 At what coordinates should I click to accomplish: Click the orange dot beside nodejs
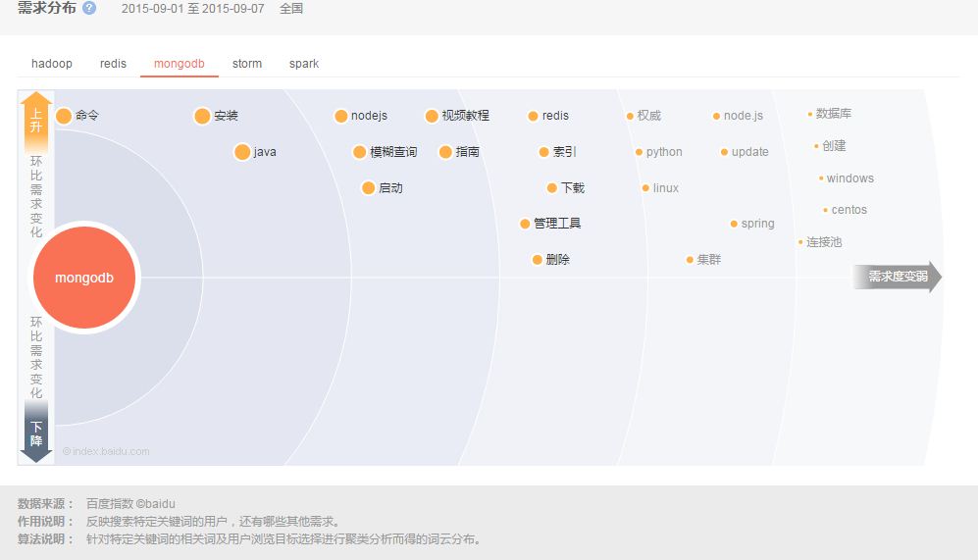click(x=340, y=116)
